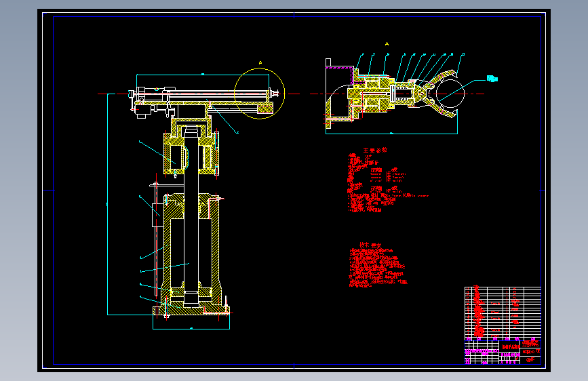Click the white rectangular box left of column
This screenshot has height=381, width=588.
click(x=157, y=215)
